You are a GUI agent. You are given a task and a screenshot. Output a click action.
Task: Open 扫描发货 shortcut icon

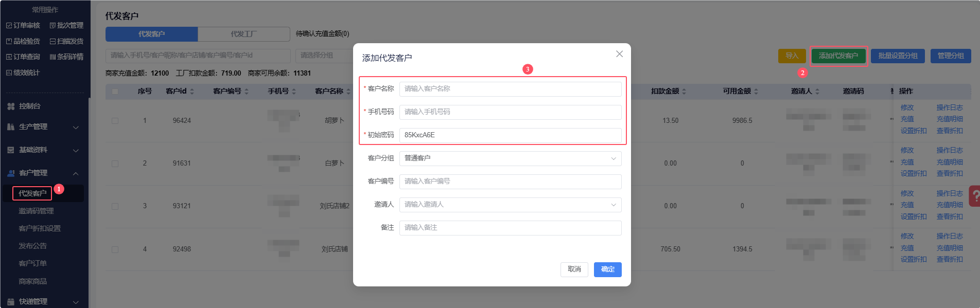click(52, 41)
